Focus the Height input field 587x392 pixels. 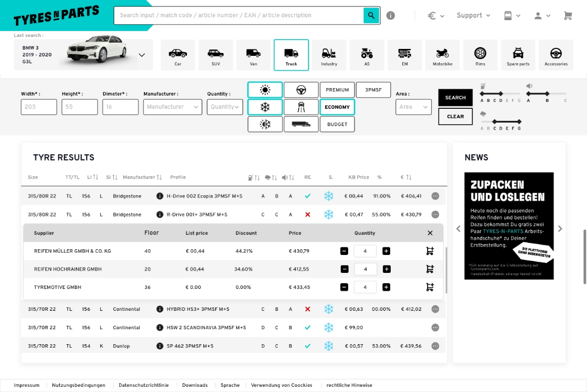[x=80, y=107]
